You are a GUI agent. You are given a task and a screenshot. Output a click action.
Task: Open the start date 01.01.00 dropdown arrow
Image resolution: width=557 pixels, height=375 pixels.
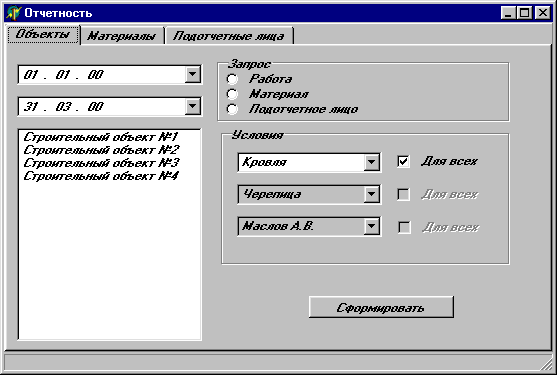(x=193, y=75)
